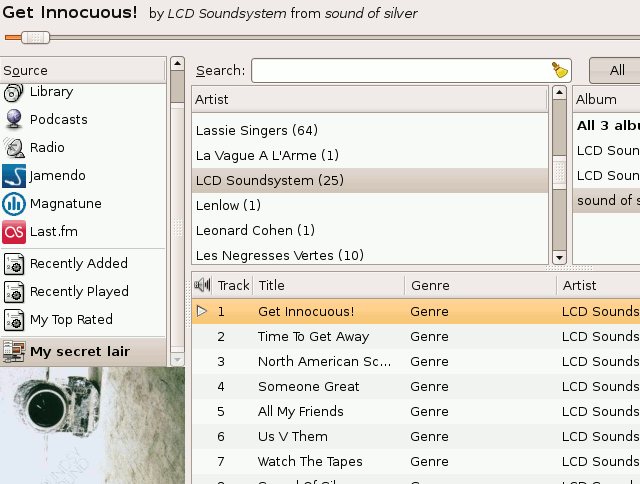Open My Top Rated playlist icon
Screen dimensions: 640x484
pyautogui.click(x=14, y=320)
